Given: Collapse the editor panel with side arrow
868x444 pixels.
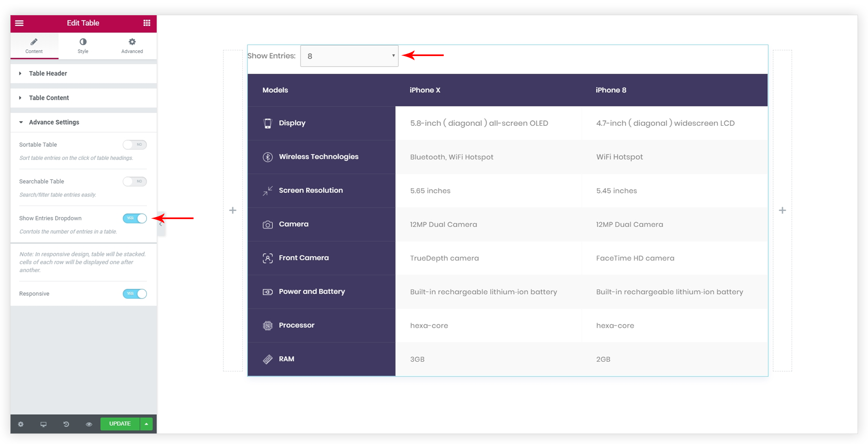Looking at the screenshot, I should [160, 224].
